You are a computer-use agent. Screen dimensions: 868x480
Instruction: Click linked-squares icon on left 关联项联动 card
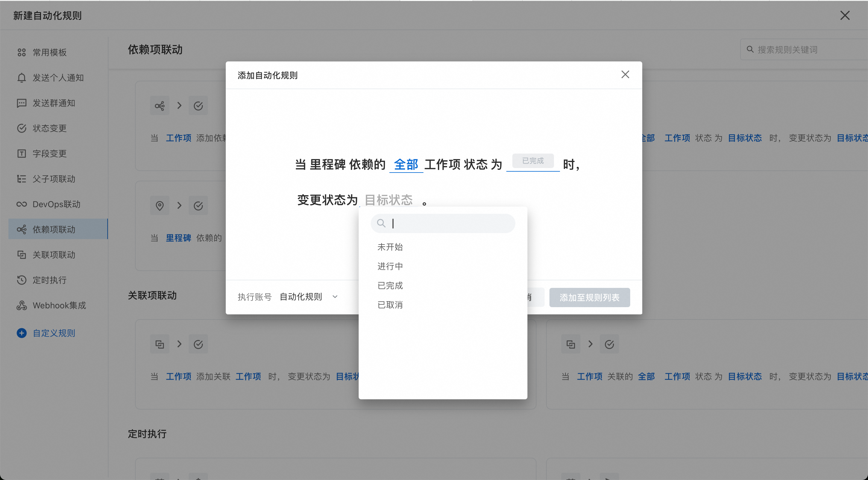click(160, 344)
